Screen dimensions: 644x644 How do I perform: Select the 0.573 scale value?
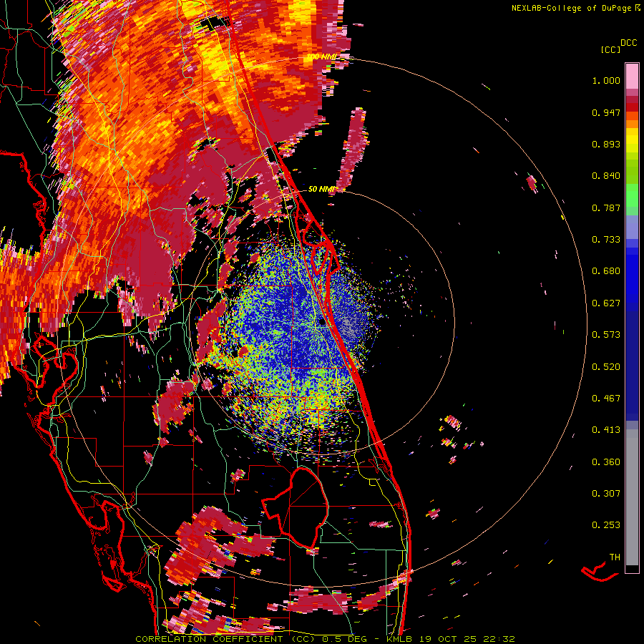coord(606,335)
